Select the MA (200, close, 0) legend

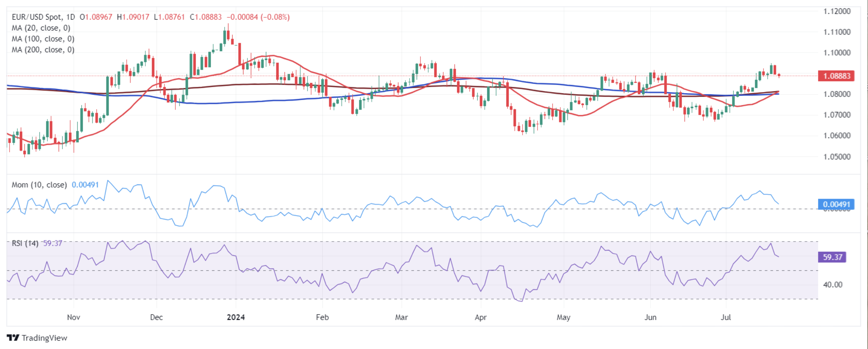pos(43,49)
